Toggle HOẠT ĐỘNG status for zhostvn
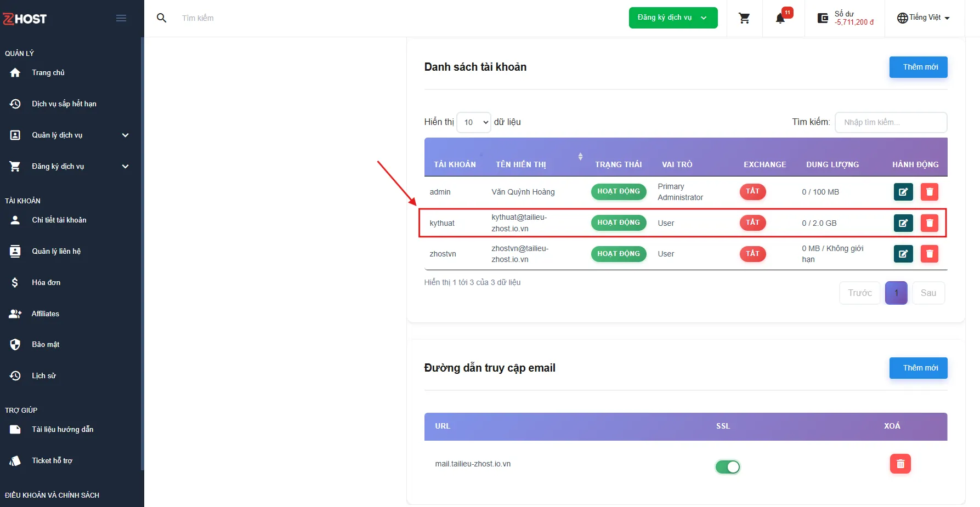The image size is (980, 507). [x=619, y=253]
